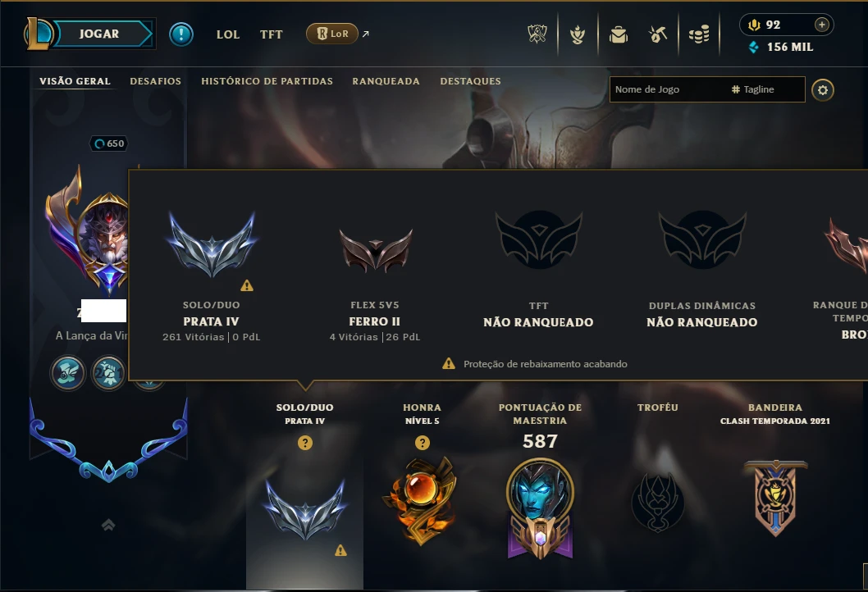Open the Clash trophy wings icon

click(537, 34)
